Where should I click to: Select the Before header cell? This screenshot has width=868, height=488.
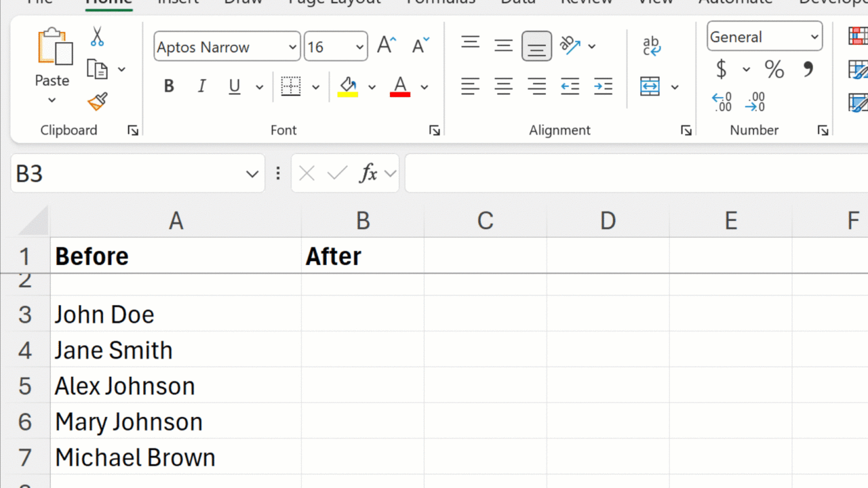[176, 256]
